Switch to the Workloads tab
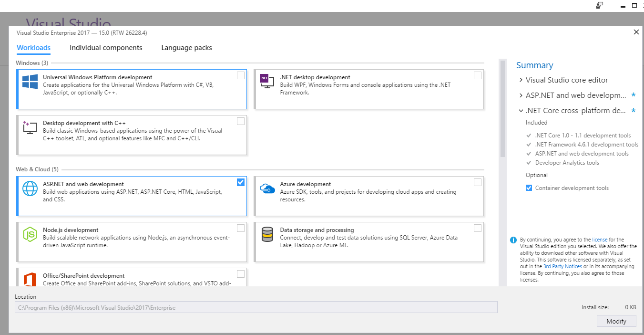The width and height of the screenshot is (644, 335). pyautogui.click(x=33, y=48)
